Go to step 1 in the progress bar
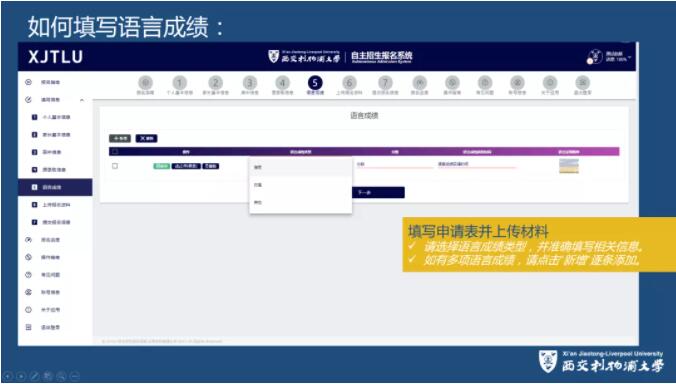 coord(179,82)
